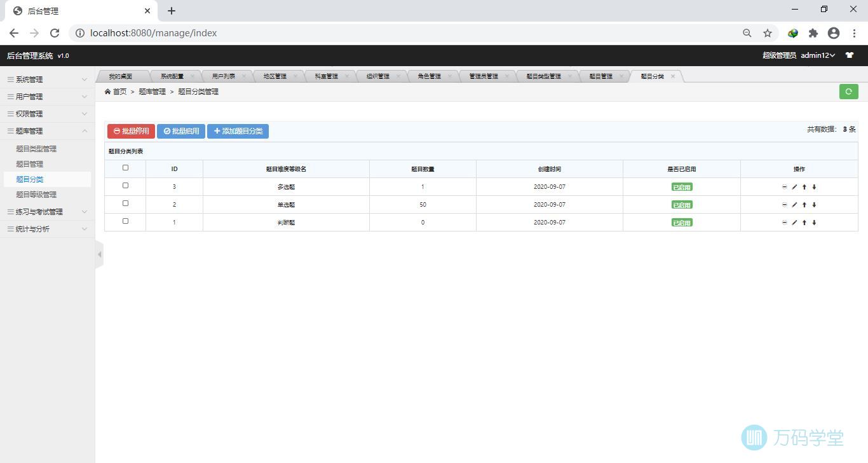Go to 首页 in the breadcrumb
This screenshot has width=868, height=463.
click(119, 92)
